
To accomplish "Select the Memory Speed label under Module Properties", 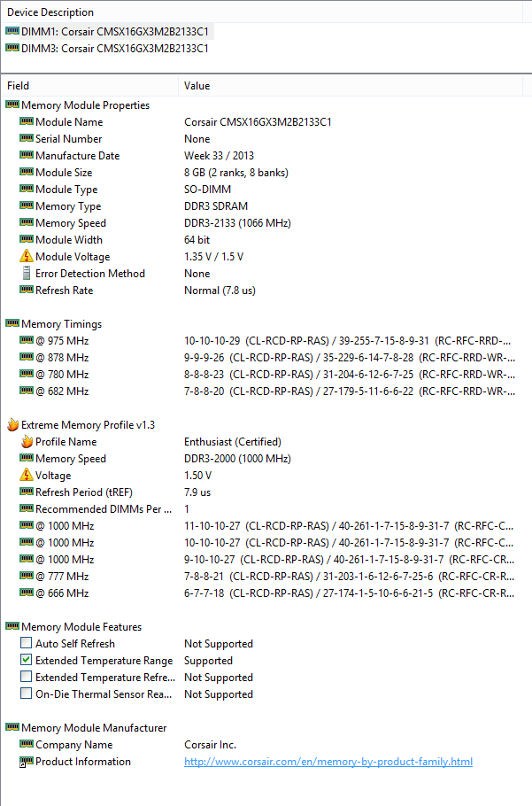I will coord(71,223).
